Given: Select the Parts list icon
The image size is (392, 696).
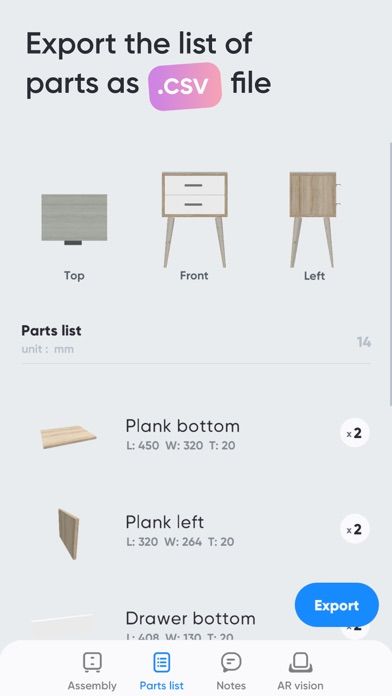Looking at the screenshot, I should tap(162, 662).
